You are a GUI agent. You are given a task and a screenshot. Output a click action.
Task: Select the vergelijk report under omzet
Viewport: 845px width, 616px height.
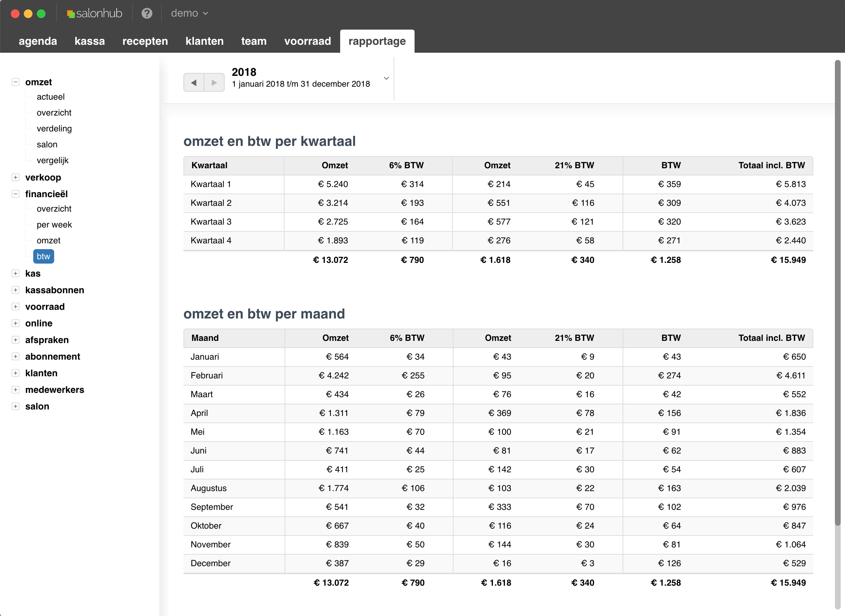(53, 160)
